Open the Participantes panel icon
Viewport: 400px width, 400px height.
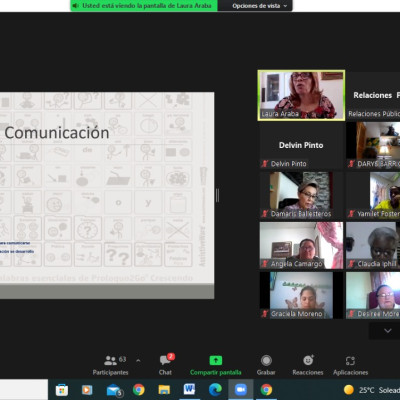pos(110,360)
